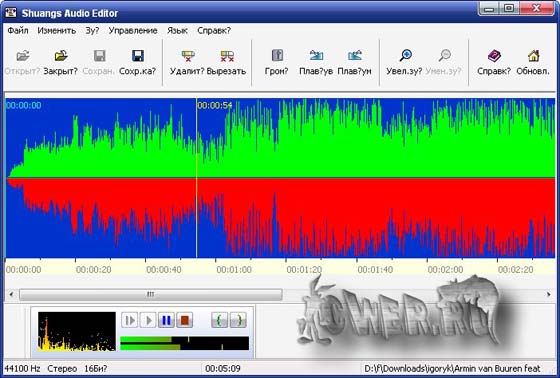The image size is (560, 378).
Task: Click the Гром? volume icon
Action: (278, 55)
